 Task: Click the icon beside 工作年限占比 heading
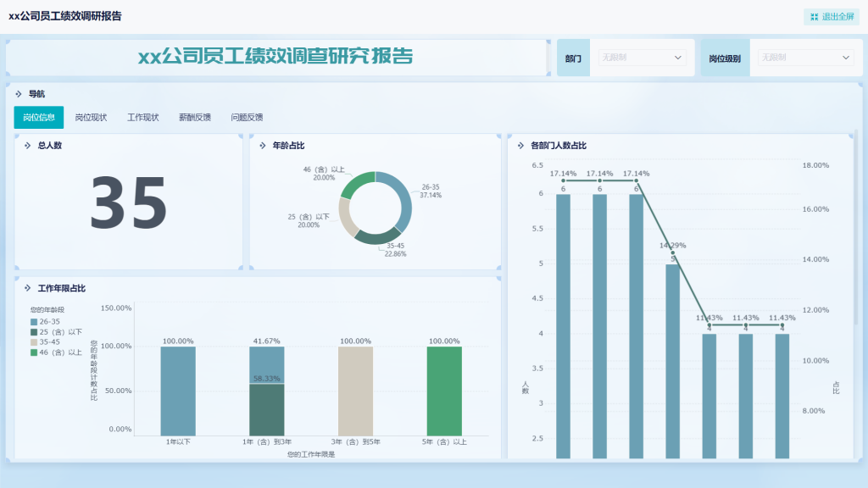tap(27, 288)
